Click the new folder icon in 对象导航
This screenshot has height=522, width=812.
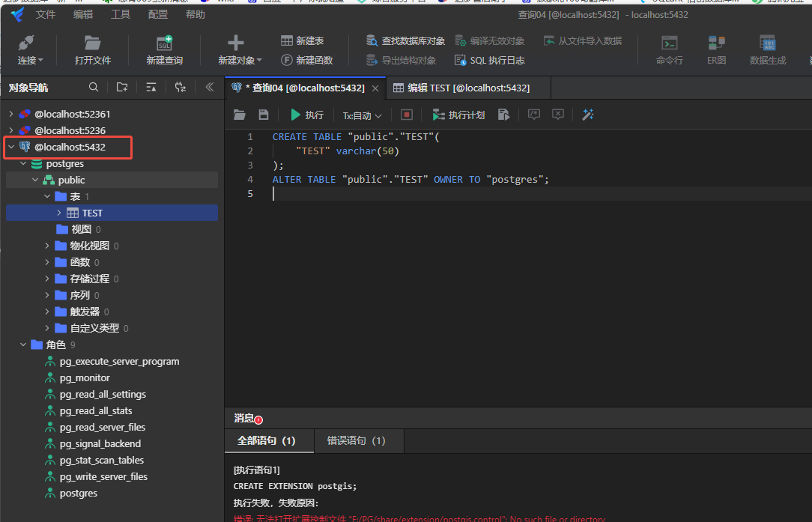[x=122, y=87]
